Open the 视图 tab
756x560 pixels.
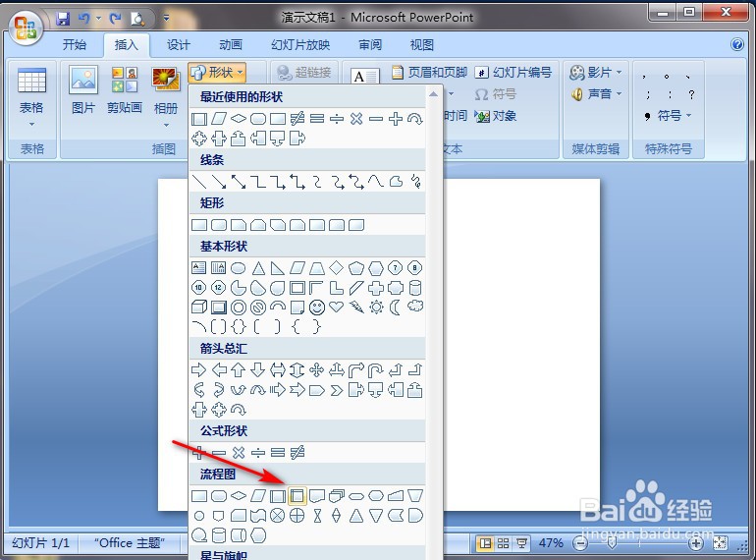tap(422, 45)
